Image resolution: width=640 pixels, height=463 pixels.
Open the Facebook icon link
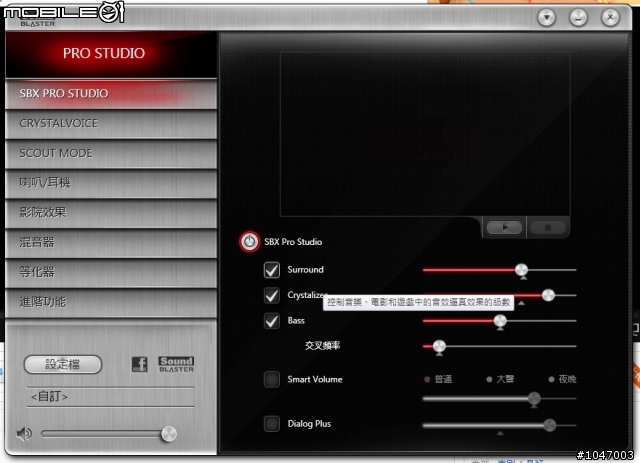(139, 364)
